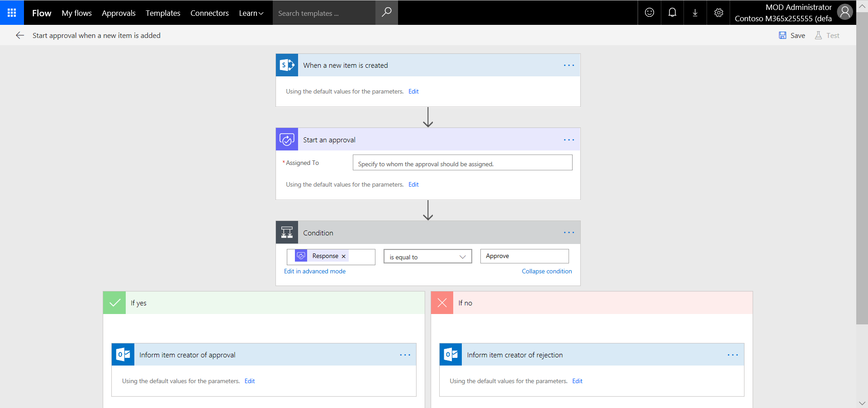Click Edit in the Start an approval card
Image resolution: width=868 pixels, height=408 pixels.
[x=413, y=184]
